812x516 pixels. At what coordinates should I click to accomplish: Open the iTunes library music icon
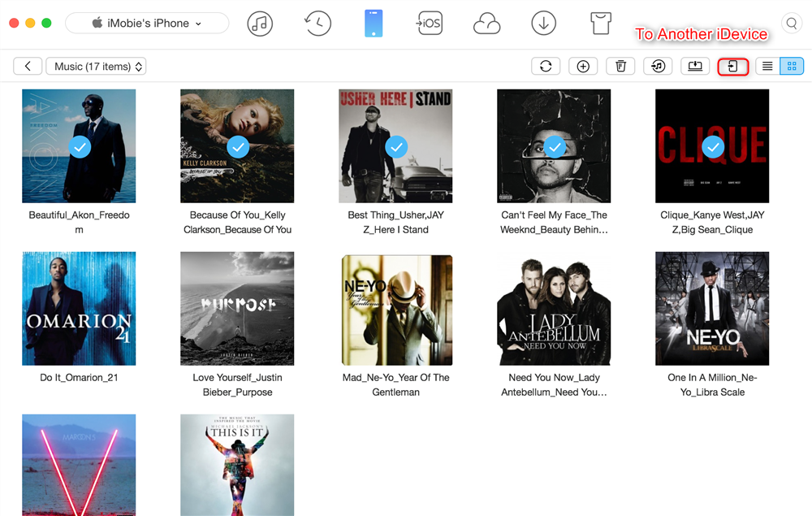click(x=260, y=24)
